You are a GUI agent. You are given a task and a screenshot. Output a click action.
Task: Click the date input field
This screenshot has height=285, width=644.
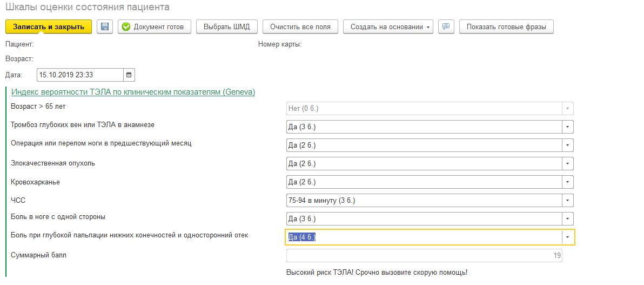click(80, 75)
